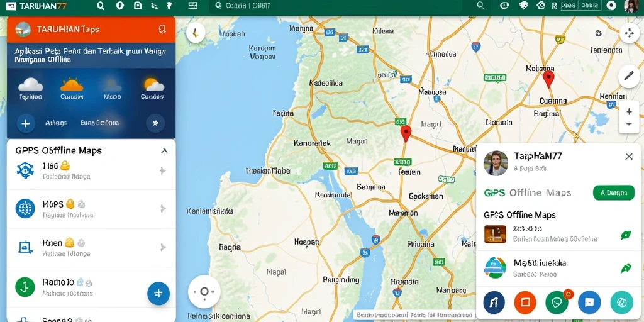
Task: Open the user avatar in top right corner
Action: [x=631, y=6]
